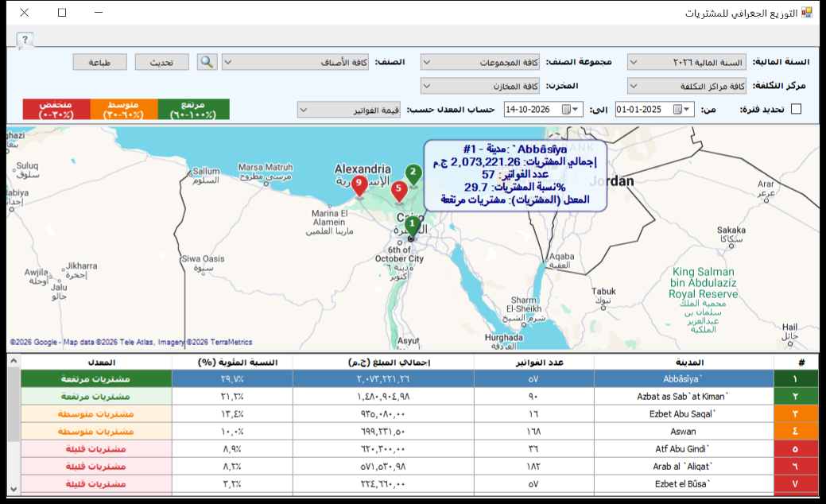Select the Abbâsîya row in the table
This screenshot has width=826, height=504.
pyautogui.click(x=420, y=378)
